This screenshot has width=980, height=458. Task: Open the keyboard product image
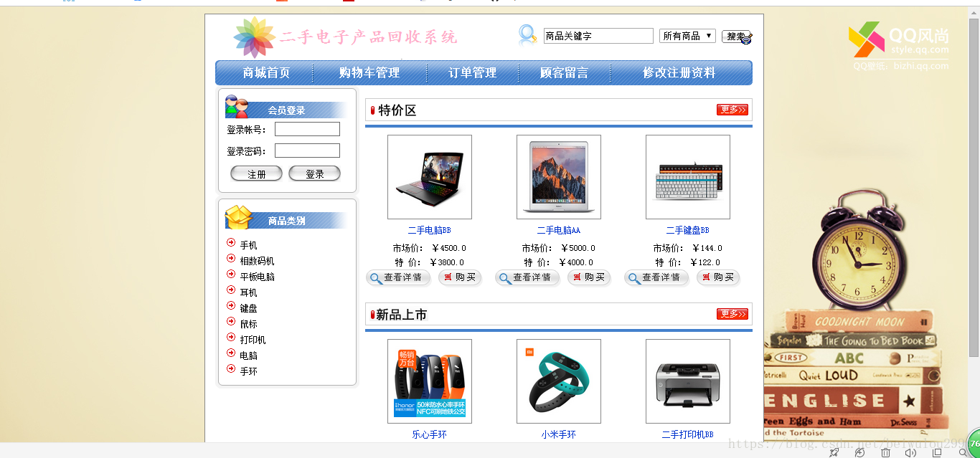688,177
